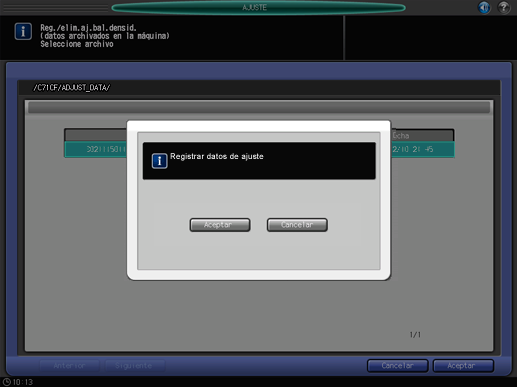Image resolution: width=517 pixels, height=387 pixels.
Task: Click the info icon beside Reg./elim.aj.bal.densid.
Action: pyautogui.click(x=23, y=31)
